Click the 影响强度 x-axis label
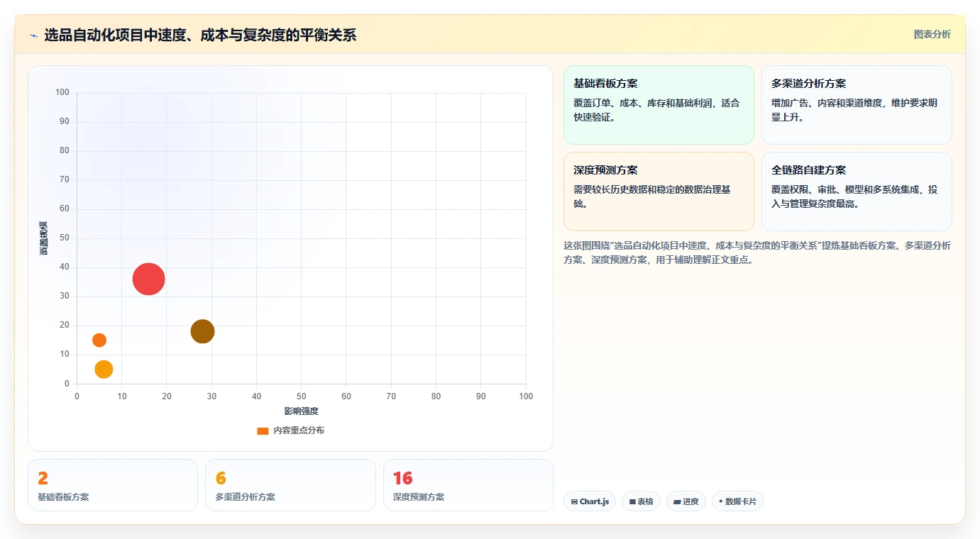This screenshot has width=980, height=539. [x=301, y=411]
